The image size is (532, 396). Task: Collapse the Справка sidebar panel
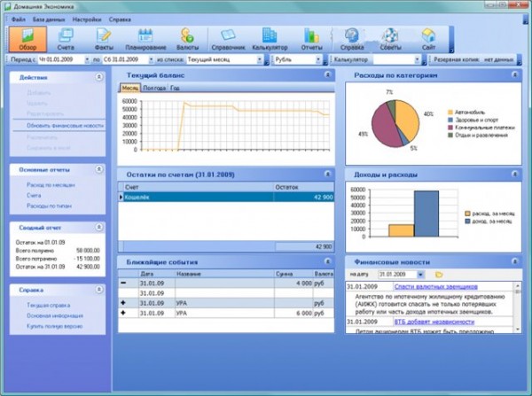coord(98,290)
